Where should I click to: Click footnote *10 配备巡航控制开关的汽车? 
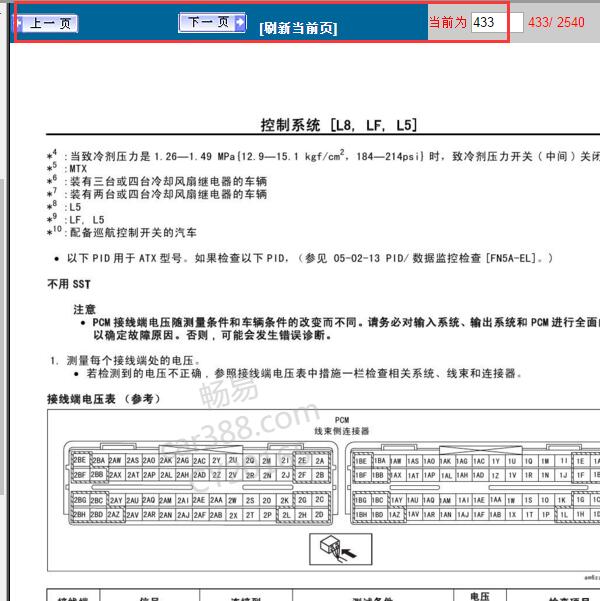pyautogui.click(x=122, y=232)
